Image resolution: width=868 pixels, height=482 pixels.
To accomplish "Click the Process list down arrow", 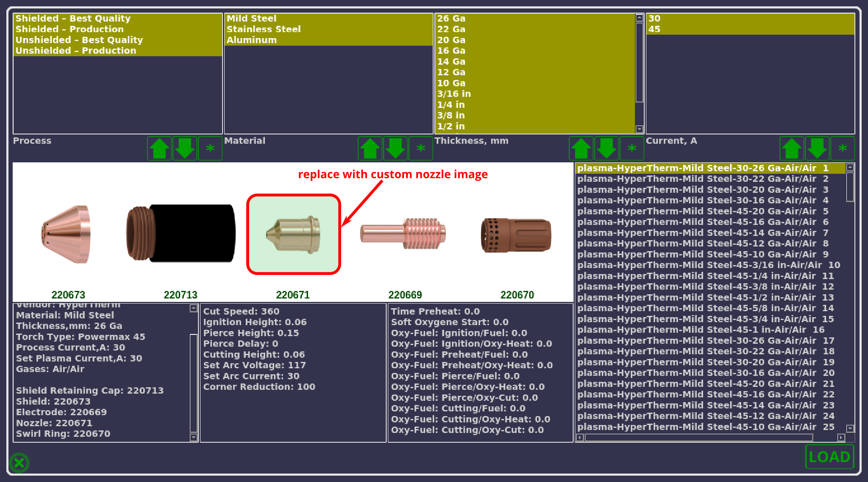I will point(184,148).
